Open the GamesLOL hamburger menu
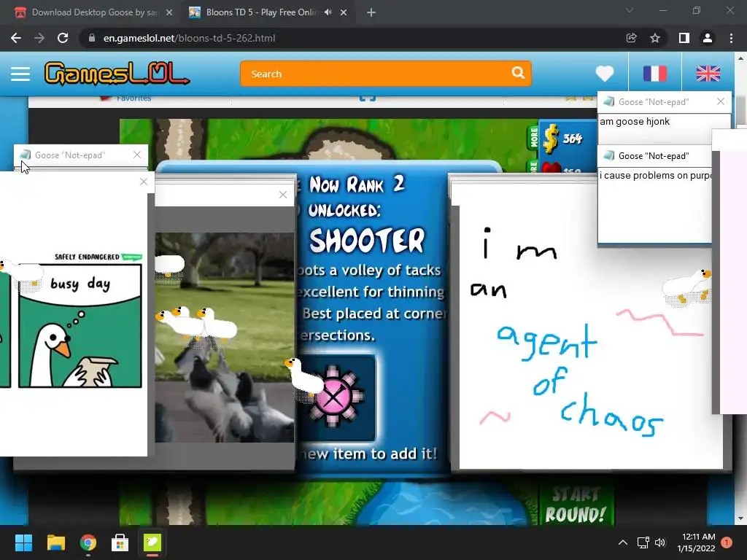747x560 pixels. point(20,74)
